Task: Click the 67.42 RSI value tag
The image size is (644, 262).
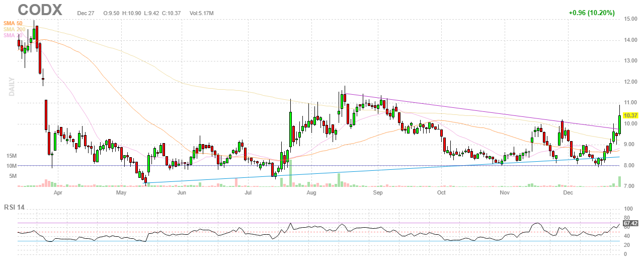Action: (x=630, y=223)
